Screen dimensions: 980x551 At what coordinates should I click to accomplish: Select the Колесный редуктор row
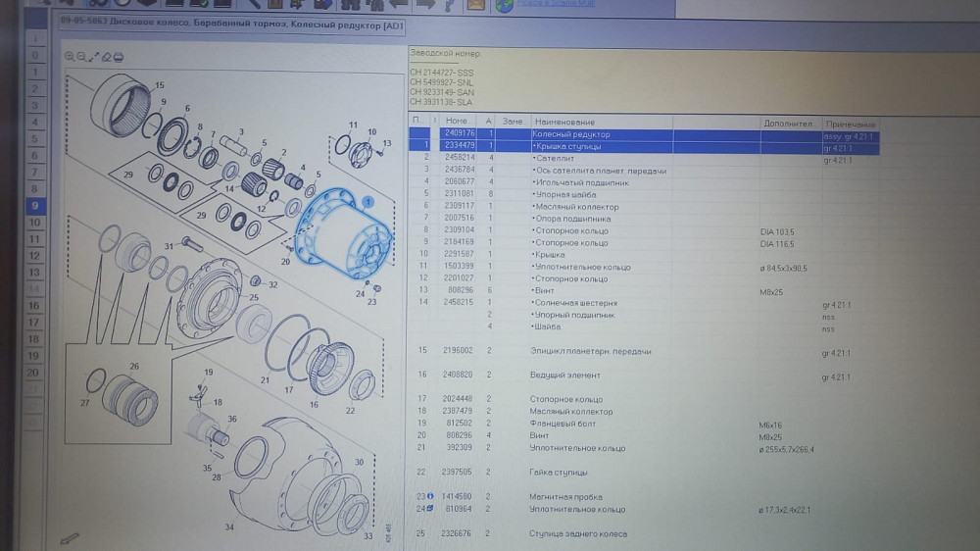570,134
